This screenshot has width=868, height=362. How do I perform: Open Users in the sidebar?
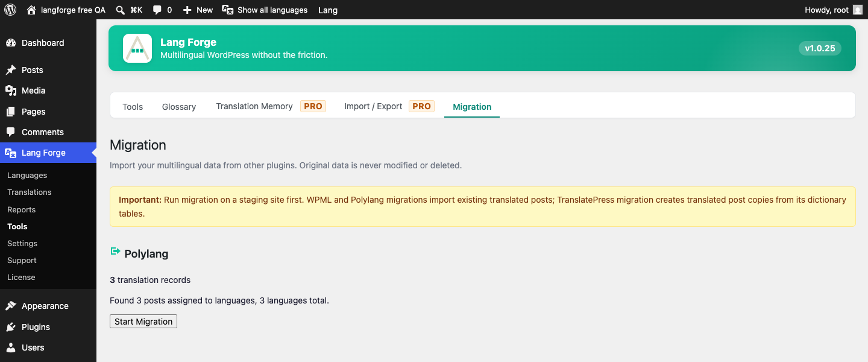coord(33,348)
